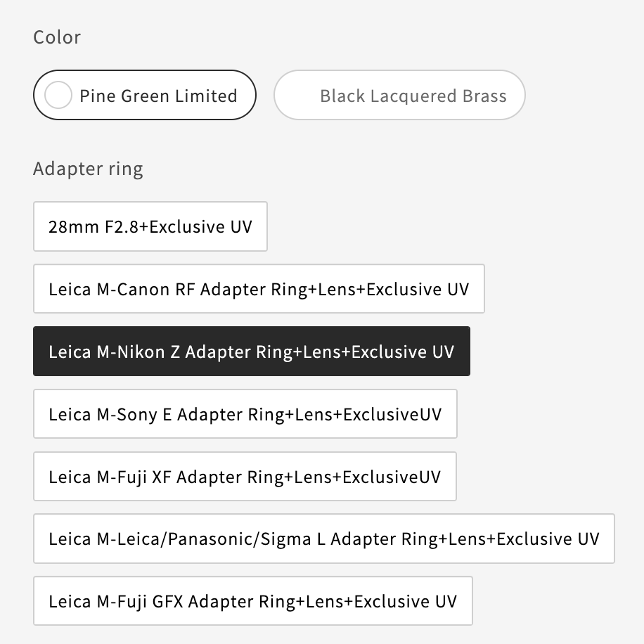Switch the adapter to the Canon RF mount variant

pos(259,289)
